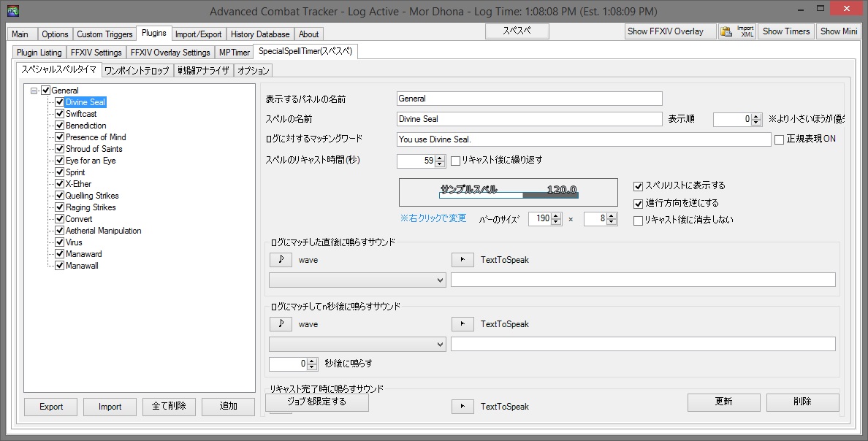The height and width of the screenshot is (441, 868).
Task: Toggle the Eye for an Eye checkbox
Action: (x=60, y=161)
